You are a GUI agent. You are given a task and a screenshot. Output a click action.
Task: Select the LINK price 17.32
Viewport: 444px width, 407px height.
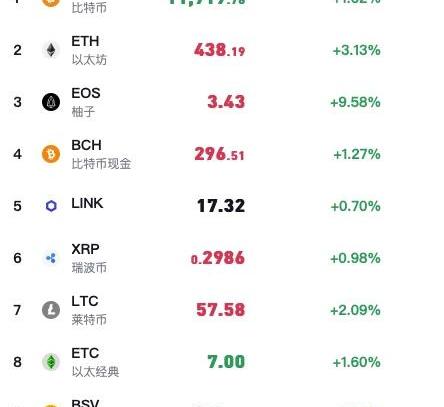tap(221, 206)
